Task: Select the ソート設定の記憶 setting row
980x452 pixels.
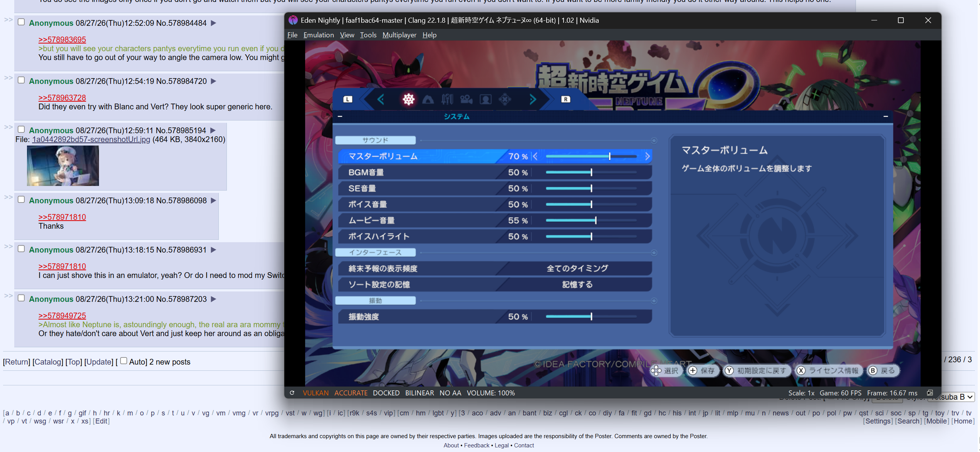Action: tap(495, 285)
